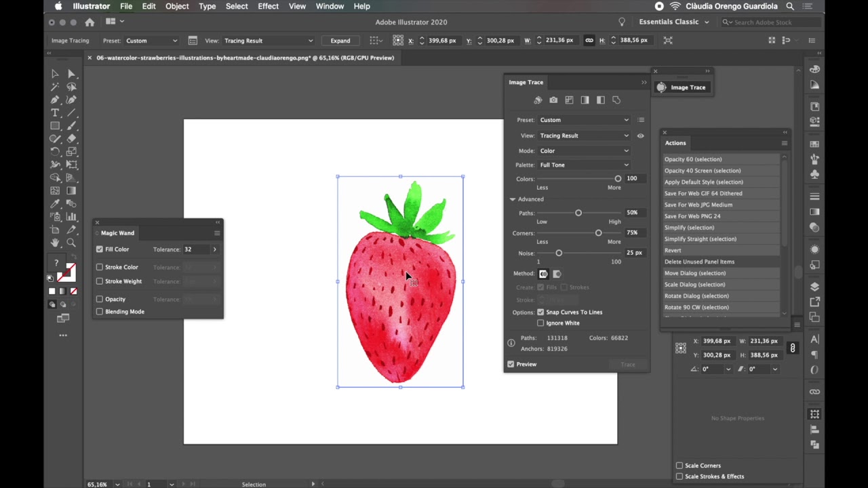Screen dimensions: 868x488
Task: Apply the Outline preset icon in Image Trace
Action: coord(616,100)
